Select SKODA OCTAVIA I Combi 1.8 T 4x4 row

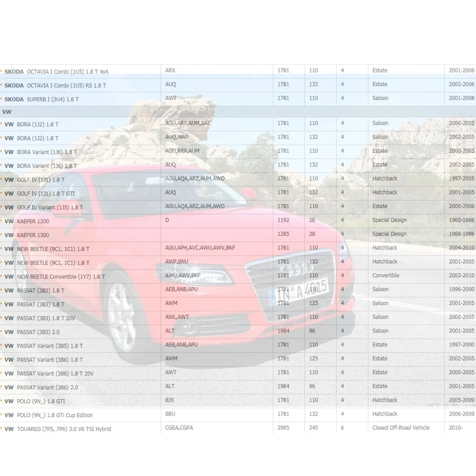(x=238, y=72)
